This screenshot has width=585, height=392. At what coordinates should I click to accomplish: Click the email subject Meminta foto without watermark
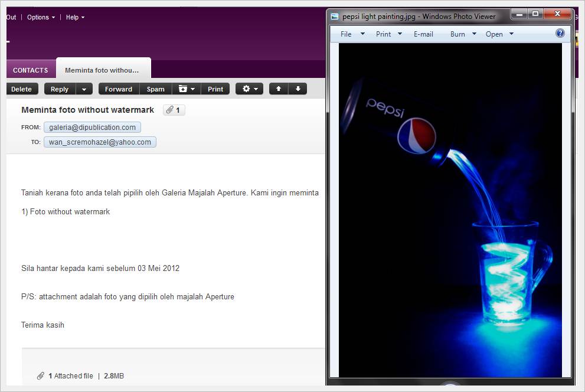tap(88, 110)
